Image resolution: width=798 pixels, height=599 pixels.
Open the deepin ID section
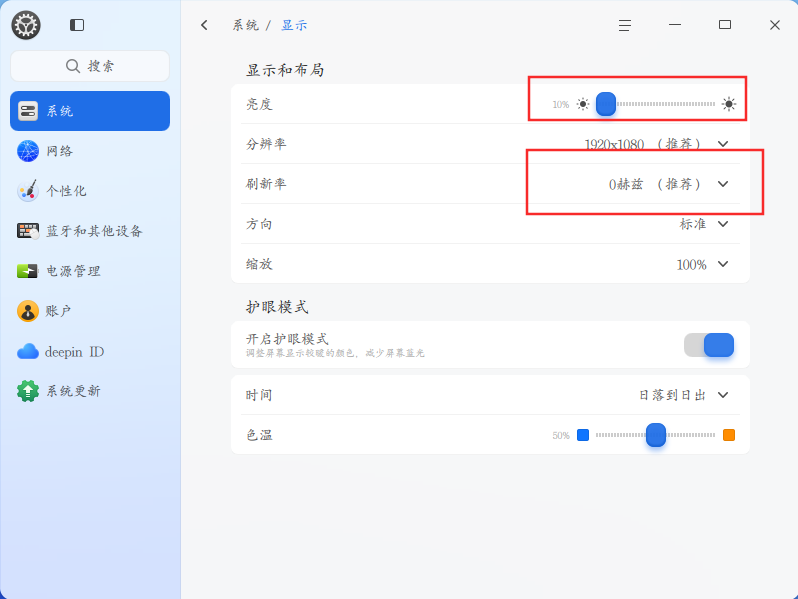[90, 352]
